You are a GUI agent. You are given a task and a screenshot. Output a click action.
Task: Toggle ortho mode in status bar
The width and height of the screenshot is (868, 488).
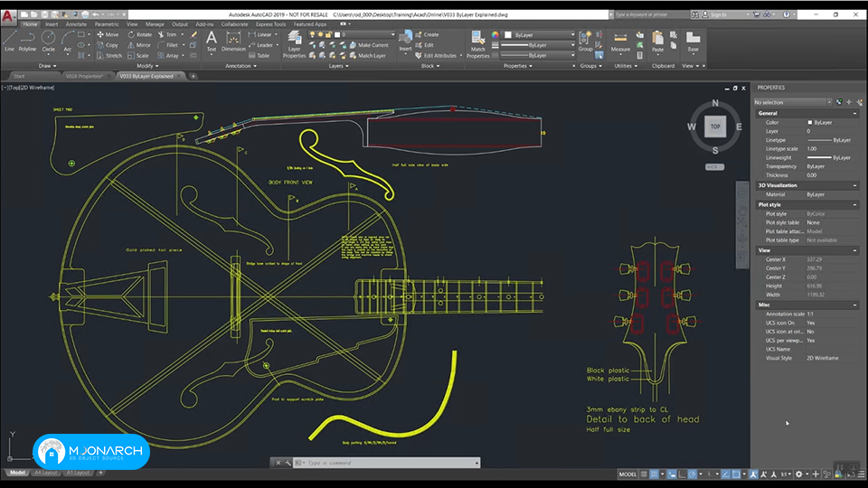coord(682,474)
